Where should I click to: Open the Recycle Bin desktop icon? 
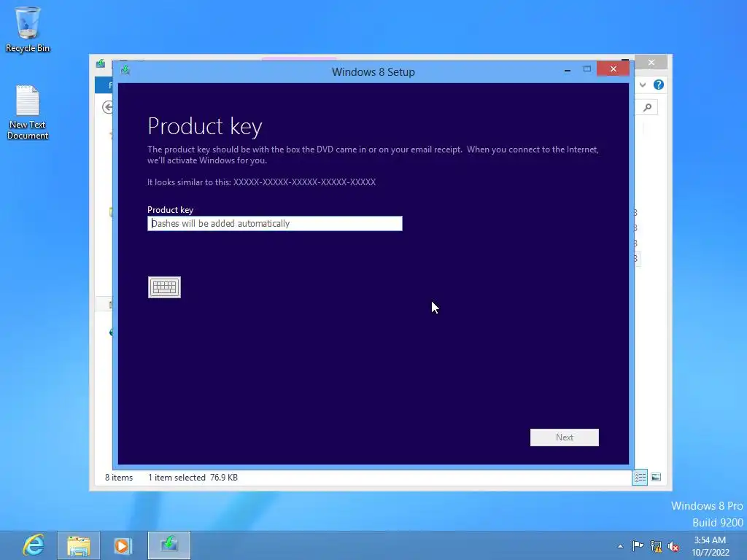click(x=28, y=29)
